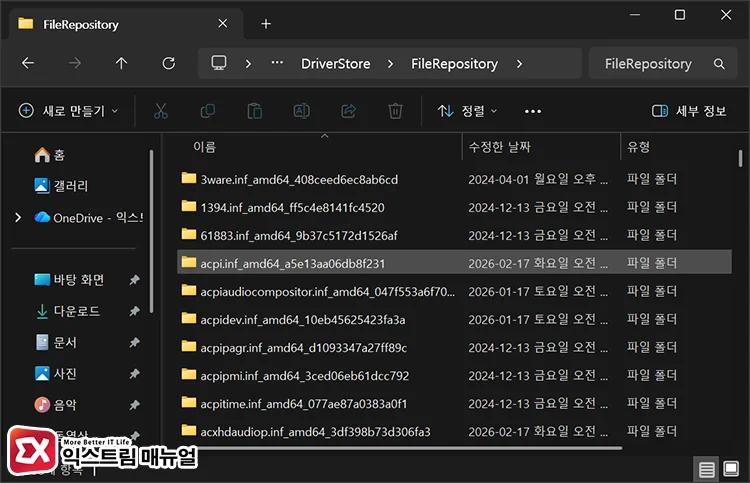Click the folder icon of acpitime.inf row
750x483 pixels.
coord(188,403)
